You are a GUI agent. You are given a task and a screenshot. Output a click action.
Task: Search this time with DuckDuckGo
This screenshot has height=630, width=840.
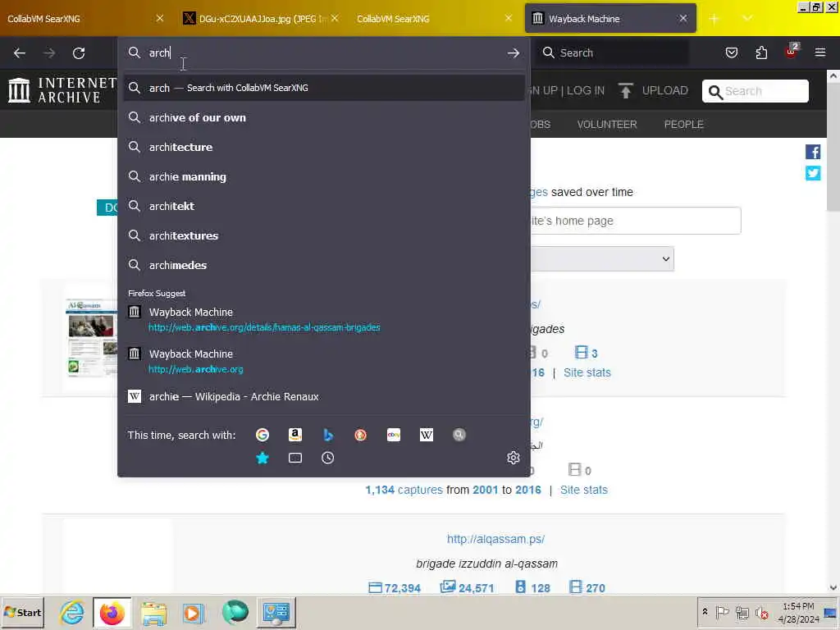click(x=361, y=435)
